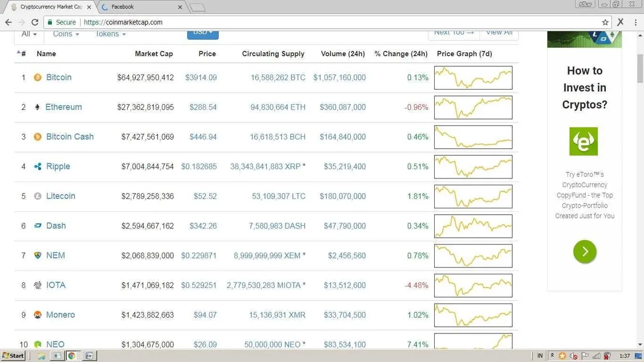
Task: Click the NEM shield icon
Action: pos(37,255)
